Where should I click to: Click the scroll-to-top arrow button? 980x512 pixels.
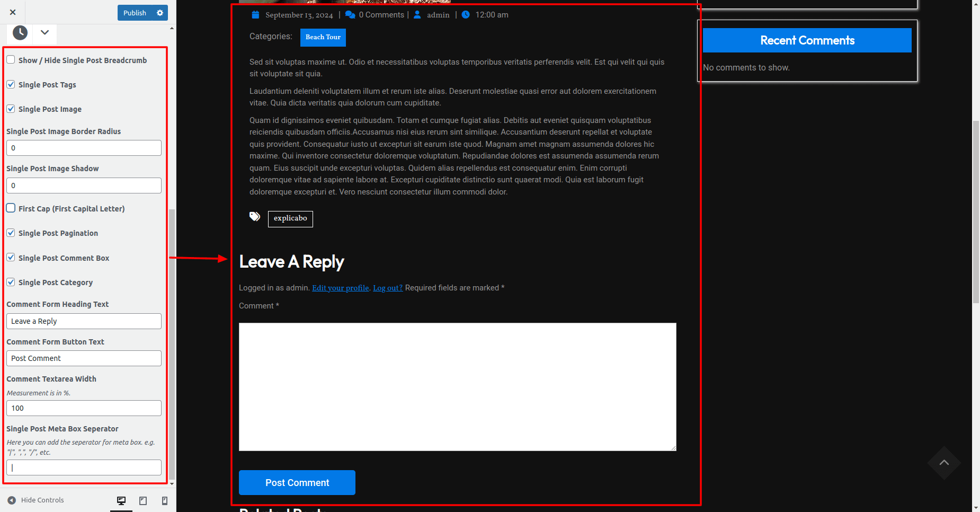tap(943, 463)
